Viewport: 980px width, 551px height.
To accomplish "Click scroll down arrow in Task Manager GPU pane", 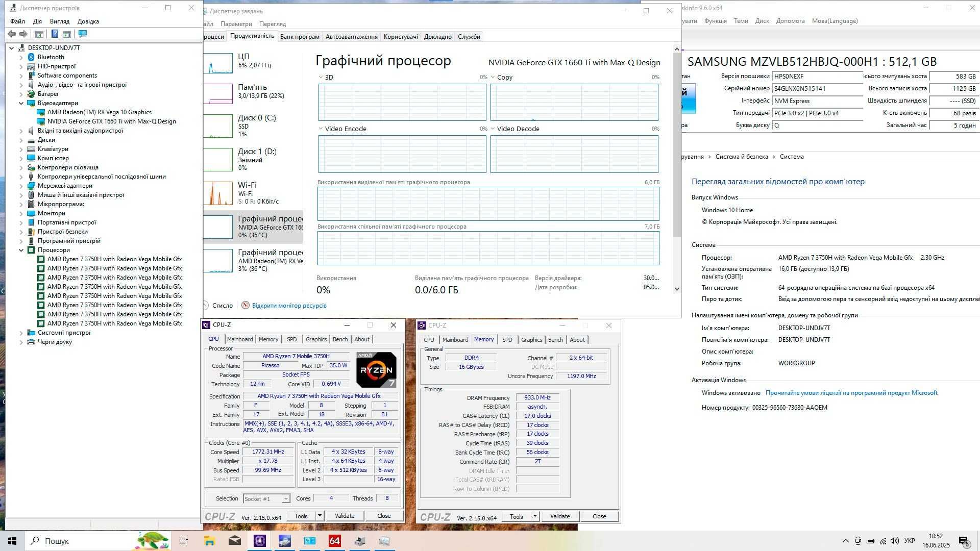I will (x=677, y=289).
